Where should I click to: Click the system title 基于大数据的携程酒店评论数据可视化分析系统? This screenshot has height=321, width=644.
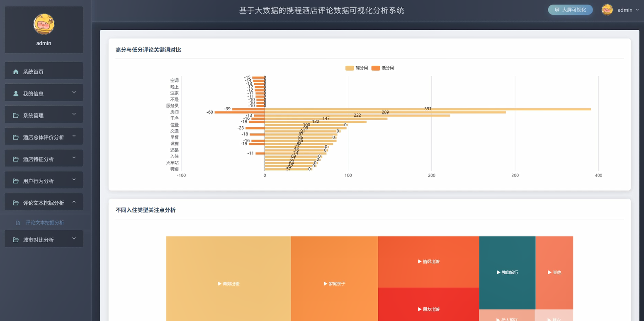click(x=321, y=10)
